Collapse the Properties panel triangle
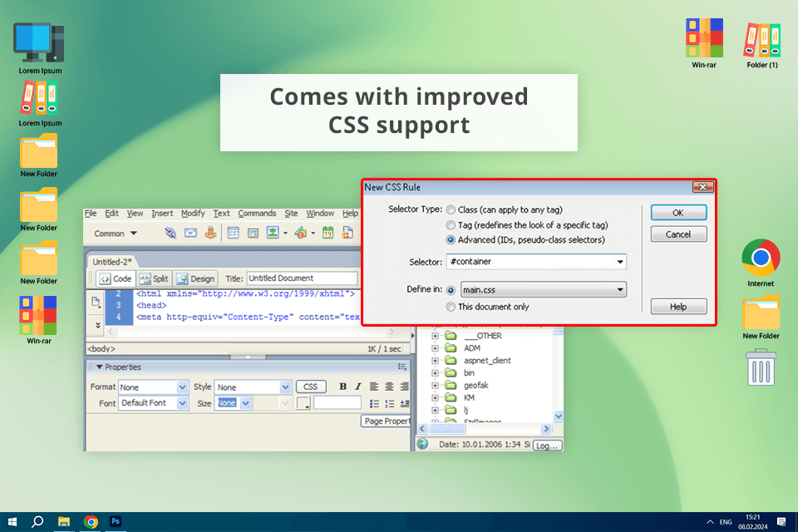Screen dimensions: 798x532 click(99, 367)
